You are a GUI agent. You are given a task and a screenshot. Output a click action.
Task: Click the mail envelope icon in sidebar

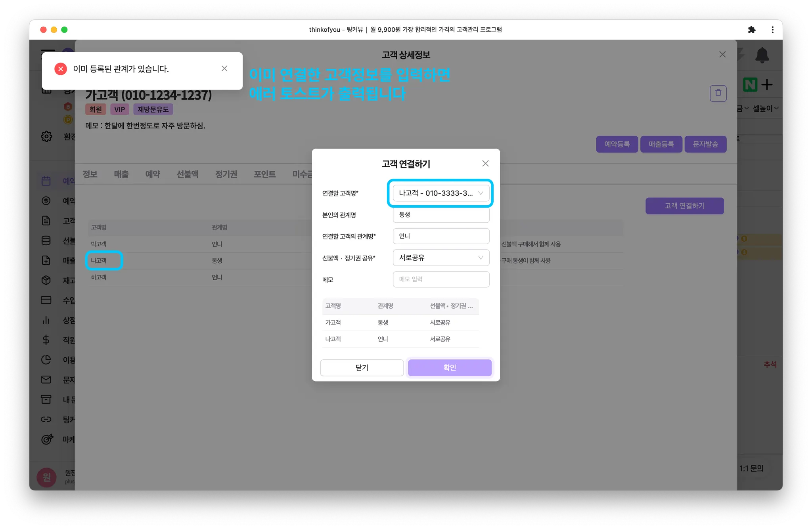(x=46, y=380)
